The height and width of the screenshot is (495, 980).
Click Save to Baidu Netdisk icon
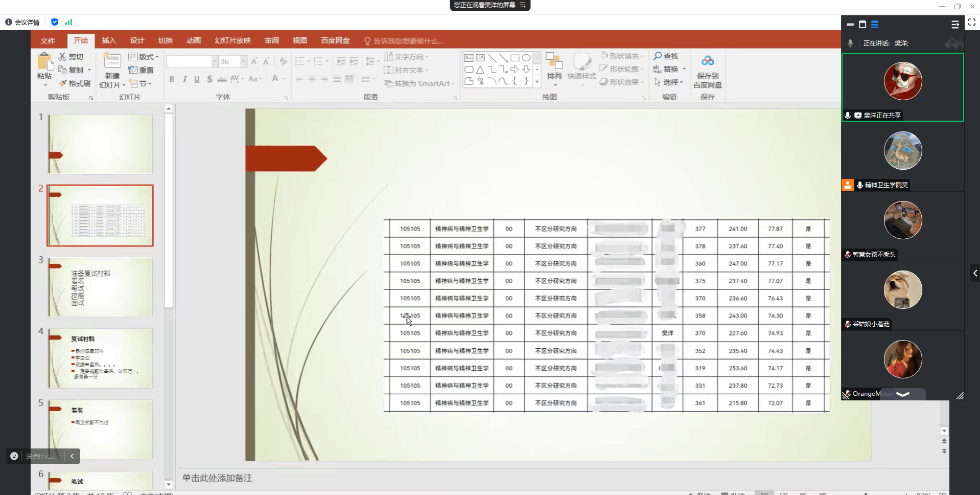[x=707, y=61]
